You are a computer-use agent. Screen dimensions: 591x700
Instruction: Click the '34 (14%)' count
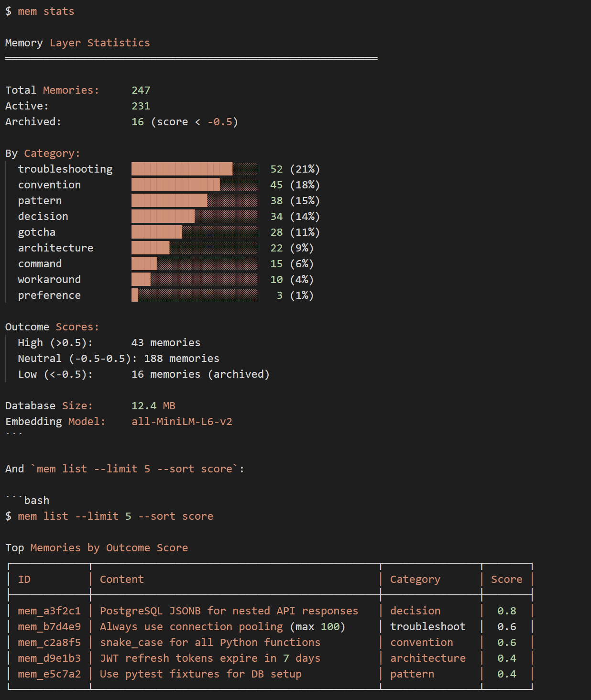coord(295,216)
